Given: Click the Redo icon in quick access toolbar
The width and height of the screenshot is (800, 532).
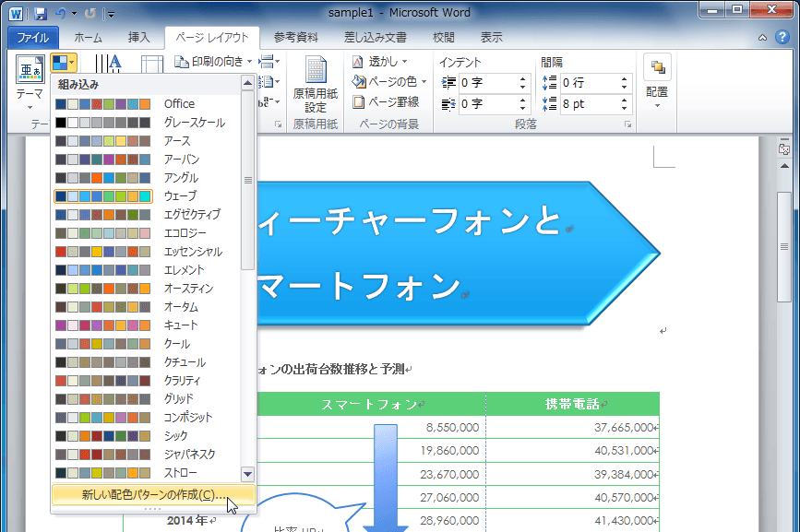Looking at the screenshot, I should [x=90, y=14].
